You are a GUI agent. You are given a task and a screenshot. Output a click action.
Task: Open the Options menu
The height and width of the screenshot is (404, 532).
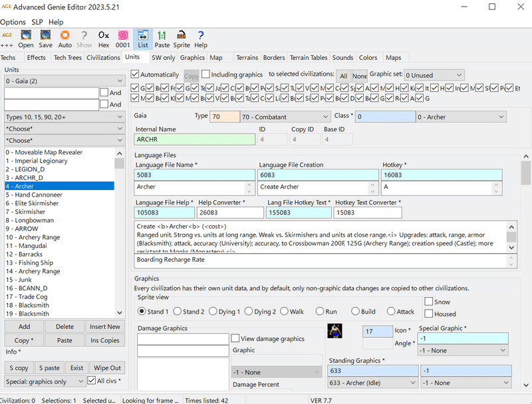(13, 21)
